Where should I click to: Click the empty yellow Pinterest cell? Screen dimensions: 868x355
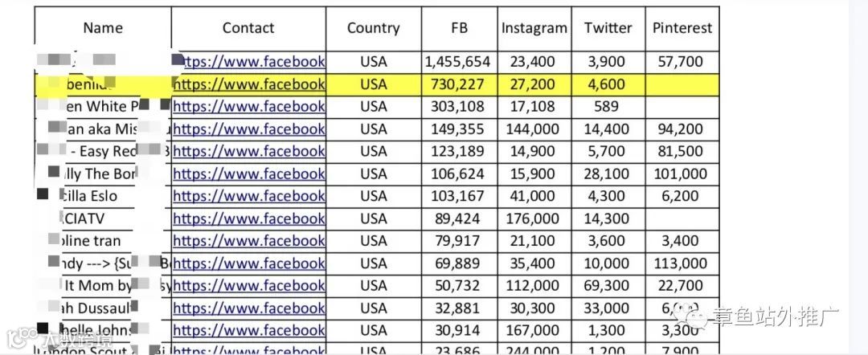click(682, 84)
